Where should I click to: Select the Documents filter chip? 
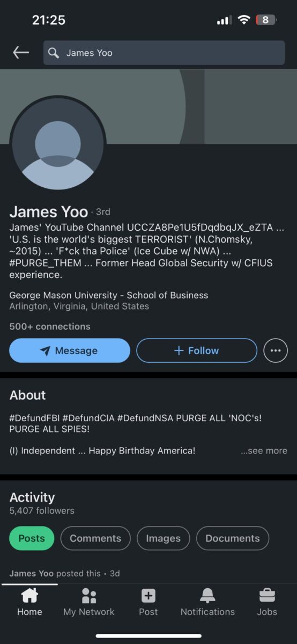[233, 538]
